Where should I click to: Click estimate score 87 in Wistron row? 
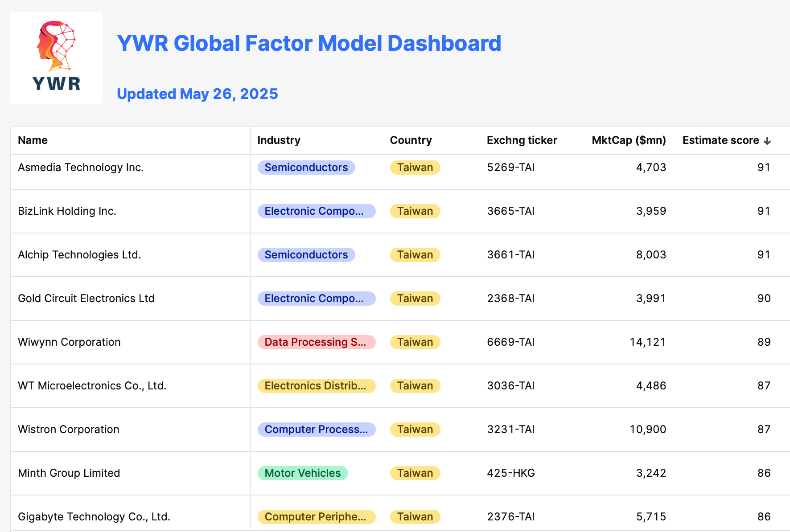764,430
